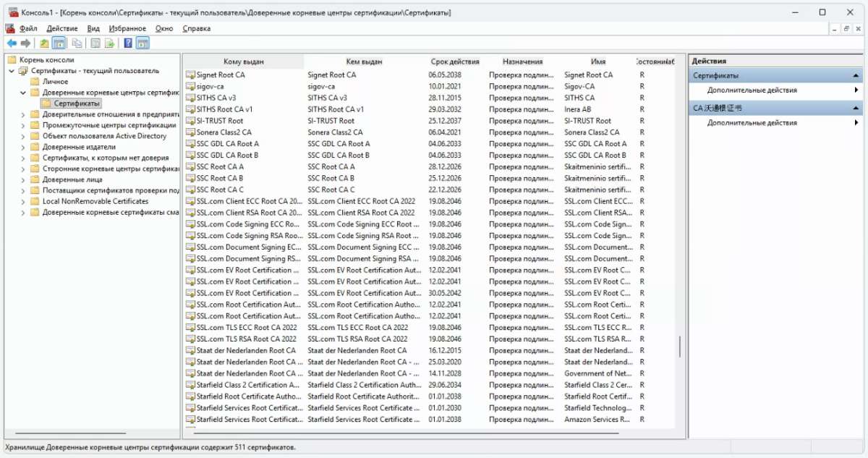Open the Справка menu
The height and width of the screenshot is (458, 868).
[x=197, y=28]
